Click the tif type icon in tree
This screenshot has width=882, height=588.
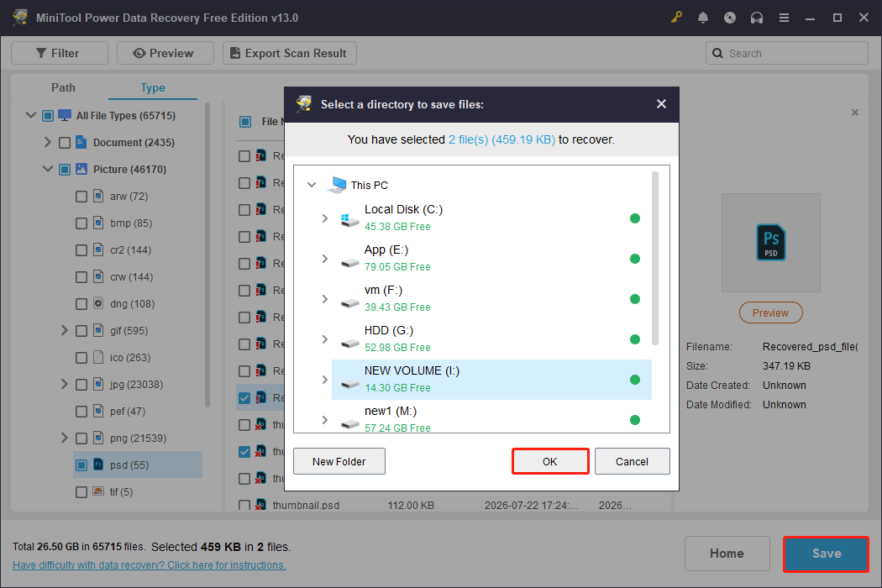tap(98, 491)
